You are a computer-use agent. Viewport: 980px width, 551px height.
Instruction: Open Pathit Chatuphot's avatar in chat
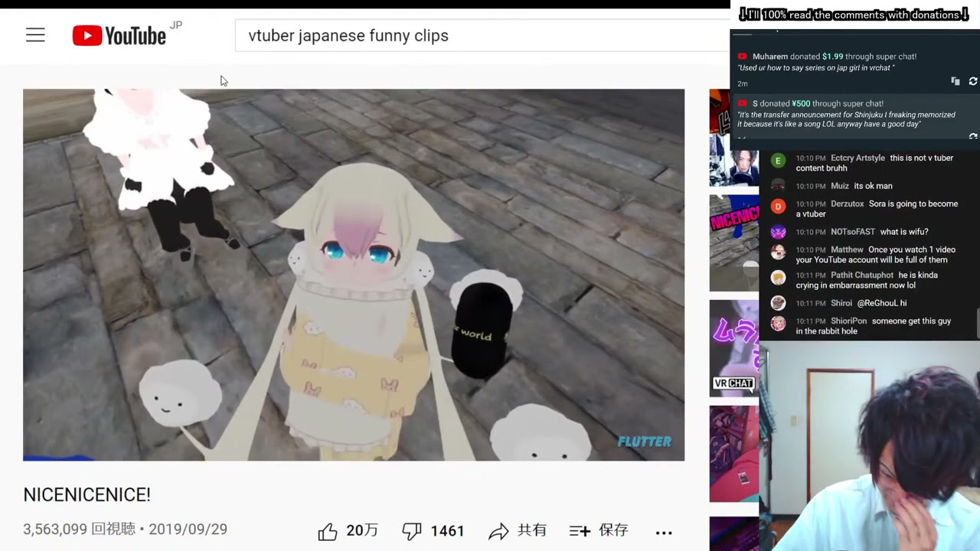click(778, 278)
